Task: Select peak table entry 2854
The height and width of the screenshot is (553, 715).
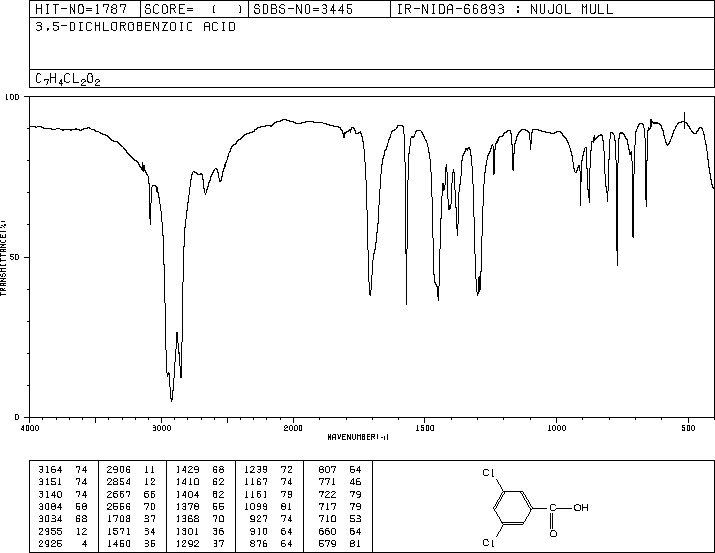Action: pyautogui.click(x=119, y=482)
